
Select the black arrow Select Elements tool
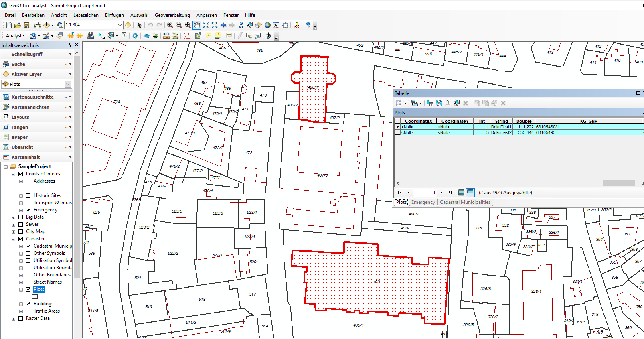tap(139, 25)
